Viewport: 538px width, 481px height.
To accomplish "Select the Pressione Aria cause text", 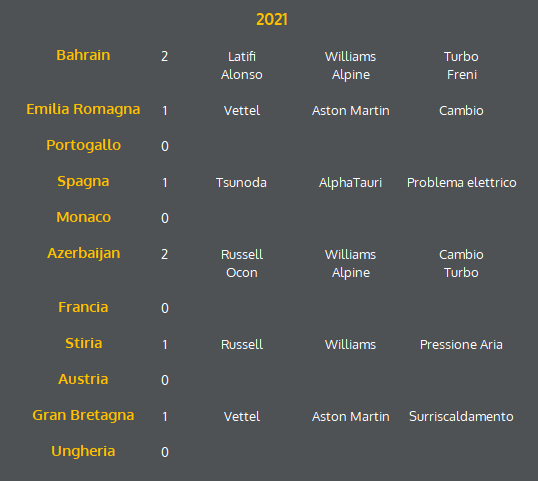I will pyautogui.click(x=461, y=344).
